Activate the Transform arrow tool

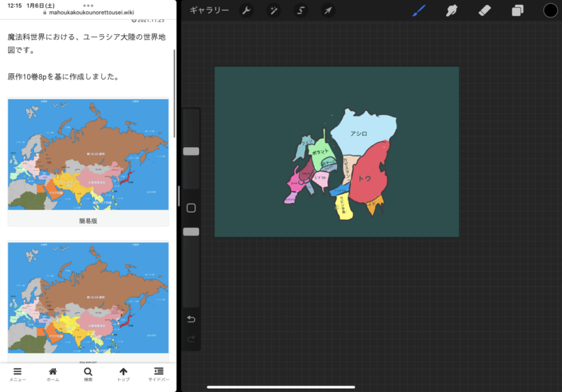click(x=328, y=10)
